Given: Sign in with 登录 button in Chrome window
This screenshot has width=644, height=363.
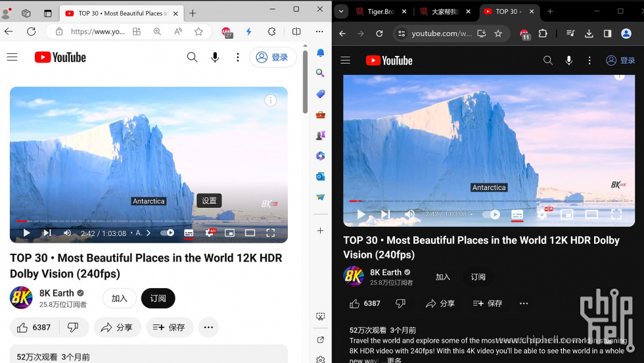Looking at the screenshot, I should (620, 60).
